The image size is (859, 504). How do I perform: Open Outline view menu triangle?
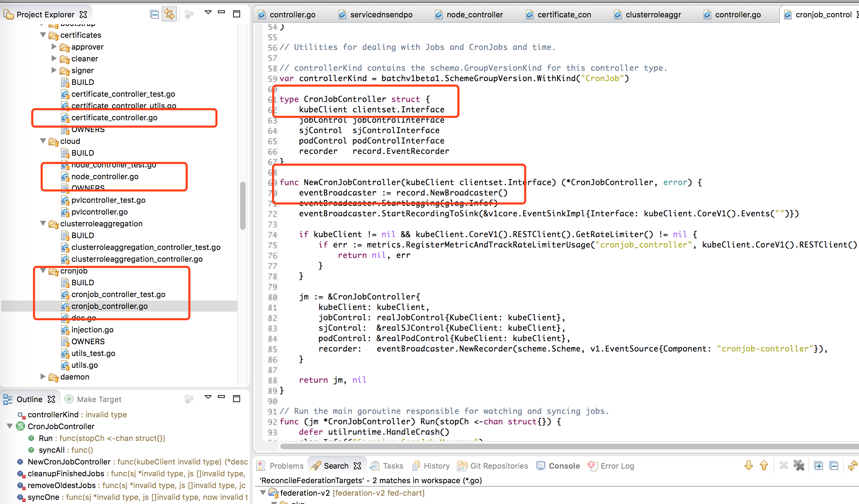(x=208, y=397)
